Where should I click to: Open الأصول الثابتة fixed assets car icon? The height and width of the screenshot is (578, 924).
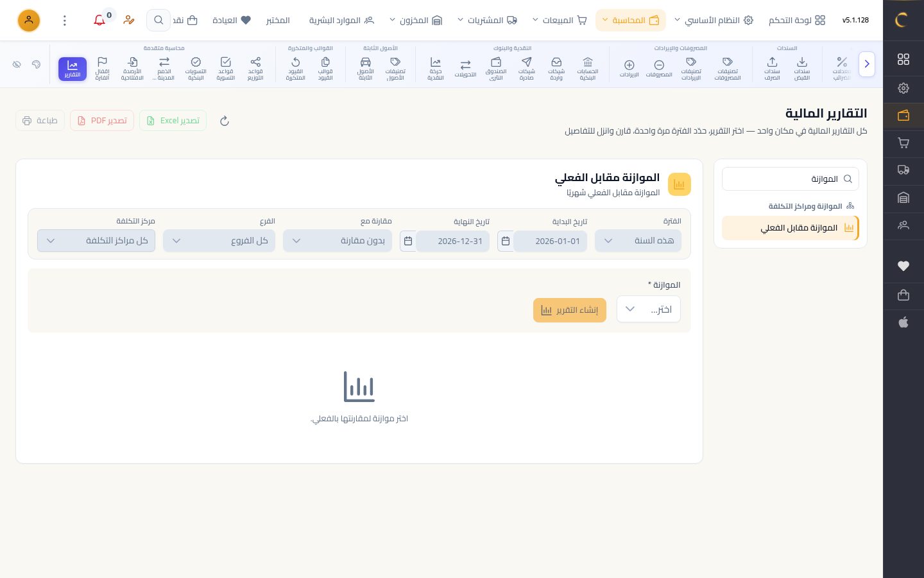click(366, 69)
